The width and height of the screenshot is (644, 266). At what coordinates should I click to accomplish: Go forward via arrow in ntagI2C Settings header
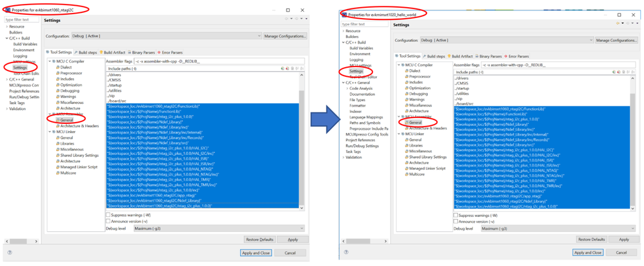[297, 19]
